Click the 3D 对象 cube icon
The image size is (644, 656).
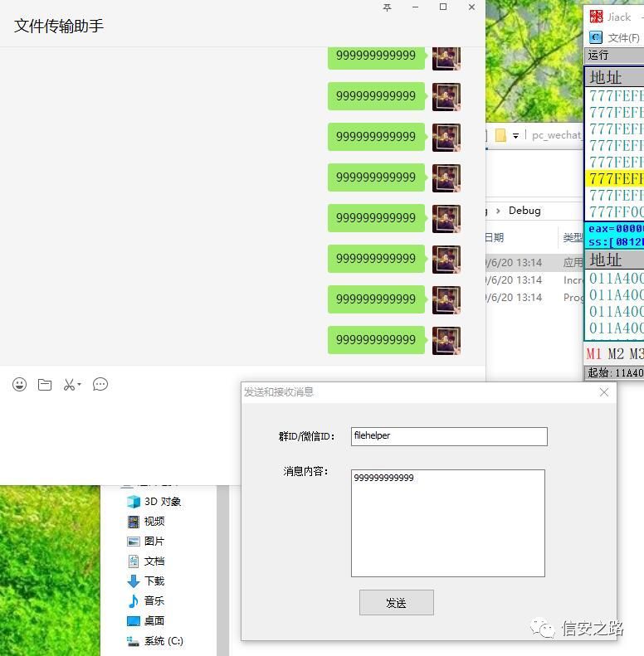[x=133, y=501]
